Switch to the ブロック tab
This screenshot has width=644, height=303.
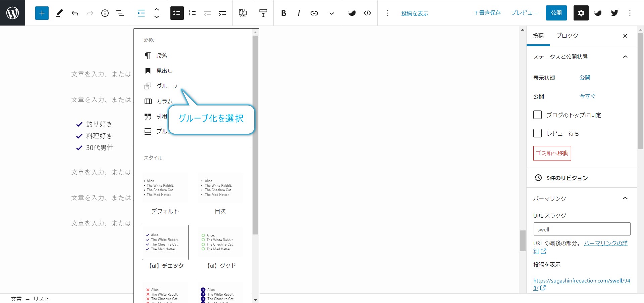567,36
